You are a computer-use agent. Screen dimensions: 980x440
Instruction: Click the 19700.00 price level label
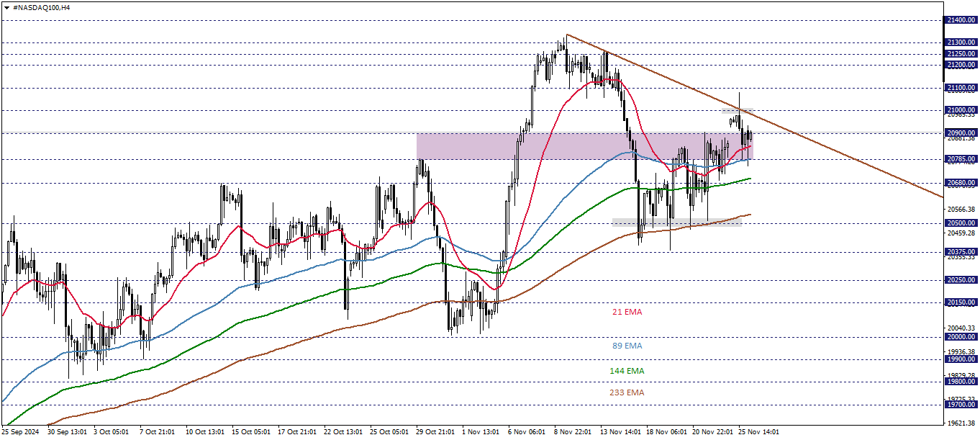[961, 405]
